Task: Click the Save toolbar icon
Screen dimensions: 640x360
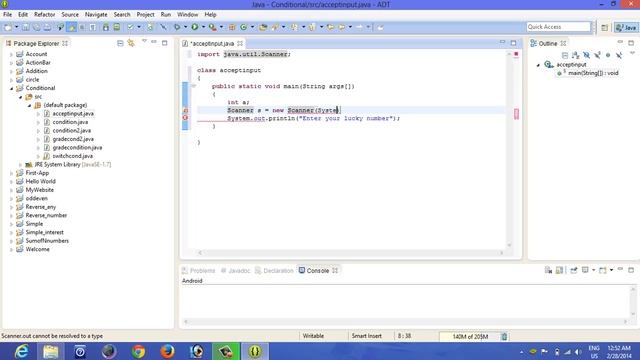Action: (26, 27)
